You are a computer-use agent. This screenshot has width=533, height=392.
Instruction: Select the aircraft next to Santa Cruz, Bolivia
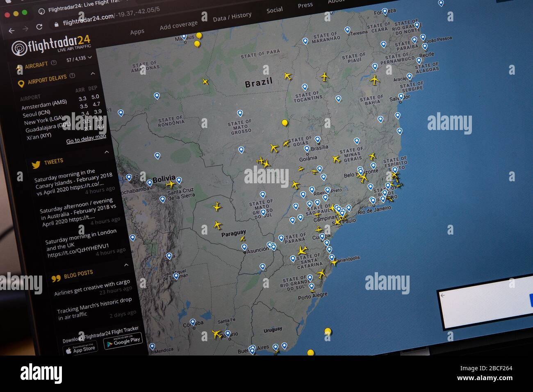(x=171, y=184)
